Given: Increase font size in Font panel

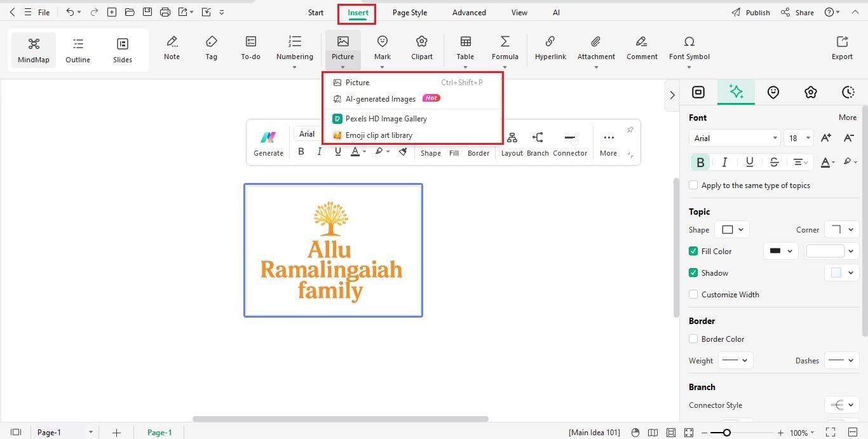Looking at the screenshot, I should (825, 138).
